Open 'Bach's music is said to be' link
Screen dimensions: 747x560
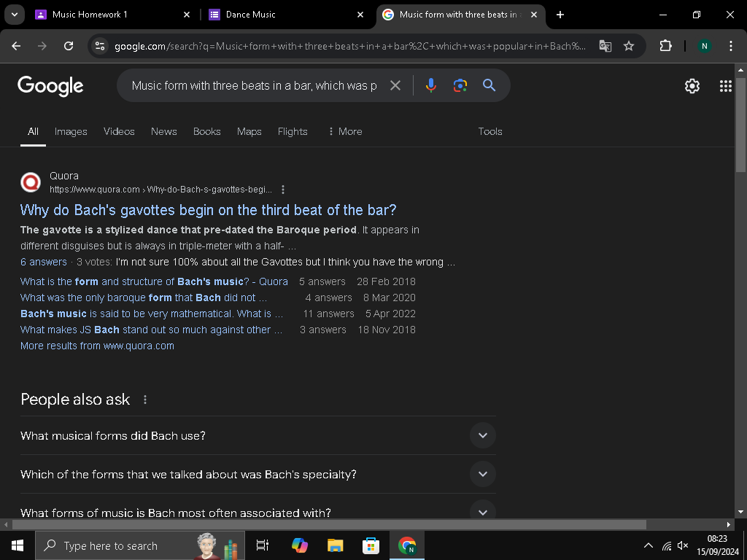coord(152,314)
